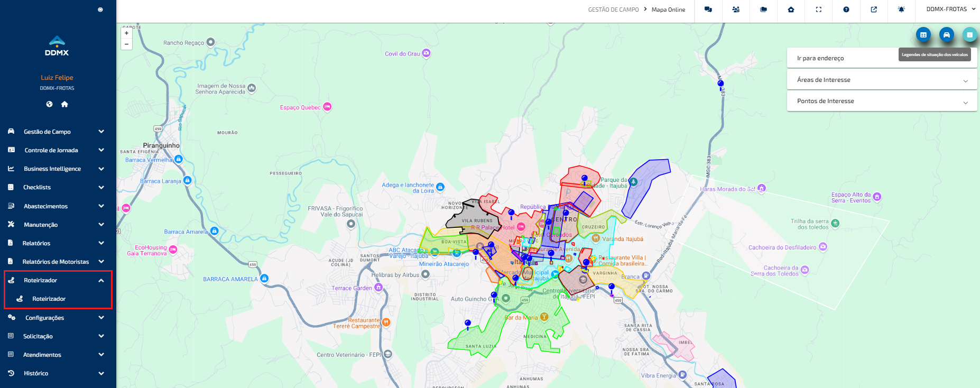Click the Trilha da serra dos toledos marker
980x388 pixels.
pos(835,223)
